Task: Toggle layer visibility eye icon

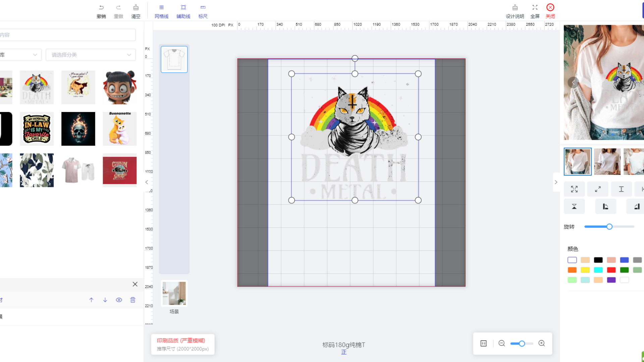Action: click(119, 300)
